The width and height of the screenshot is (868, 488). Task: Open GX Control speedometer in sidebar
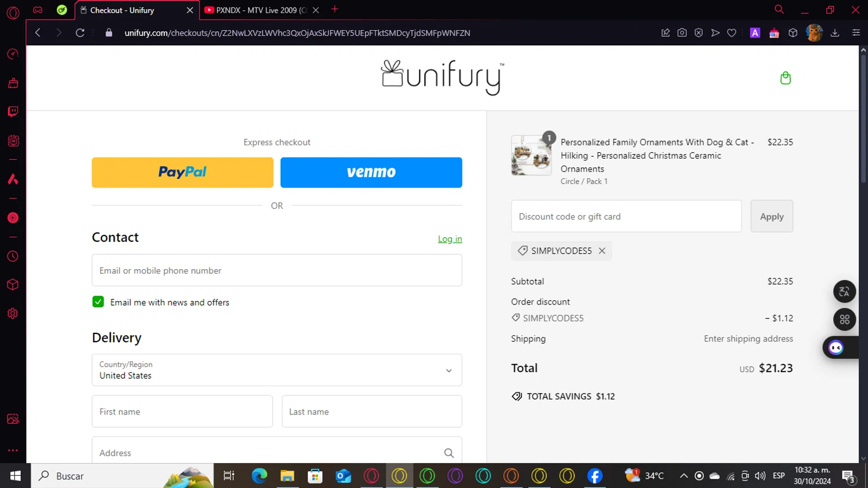13,54
